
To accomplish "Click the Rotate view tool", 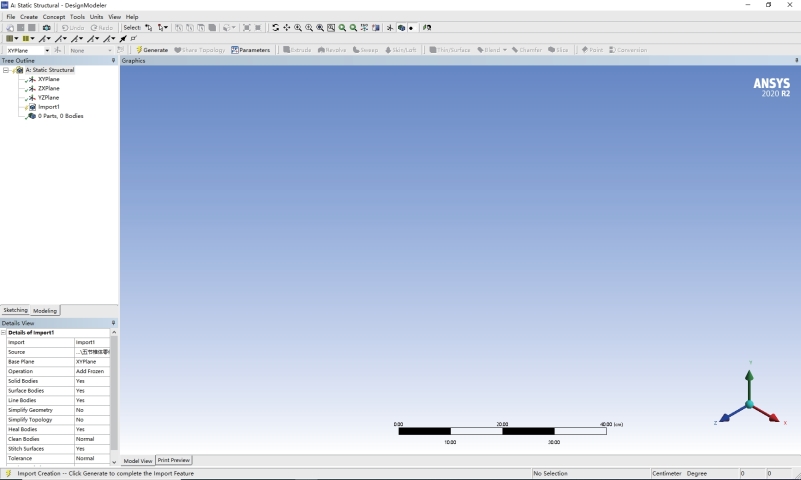I will click(275, 28).
